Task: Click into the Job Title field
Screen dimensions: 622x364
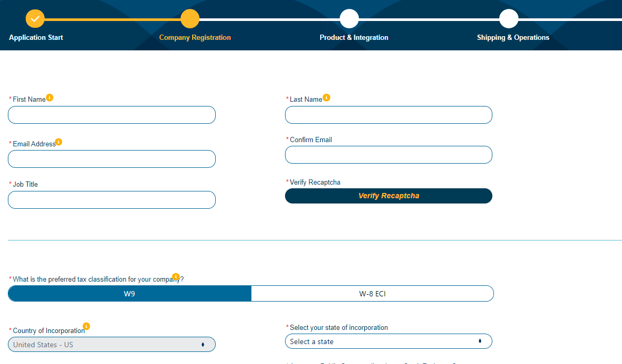Action: (x=112, y=200)
